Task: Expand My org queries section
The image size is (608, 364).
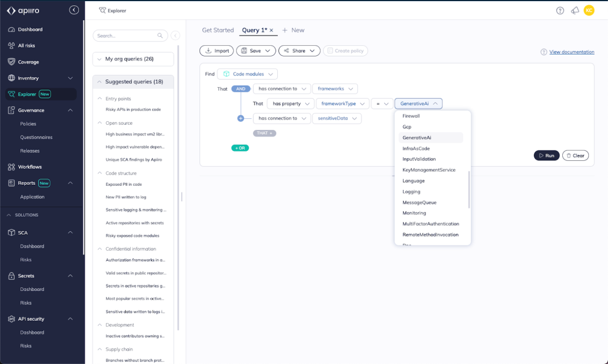Action: click(133, 59)
